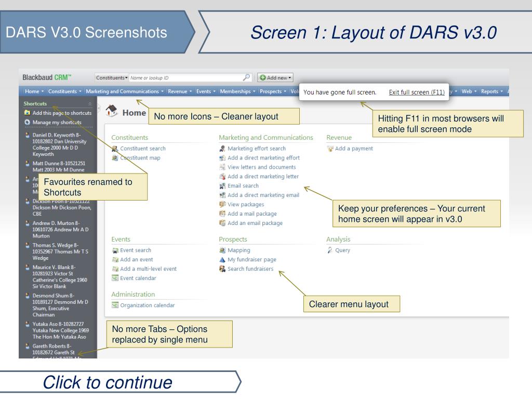This screenshot has width=532, height=399.
Task: Click the Add a multi-level event icon
Action: [x=115, y=269]
